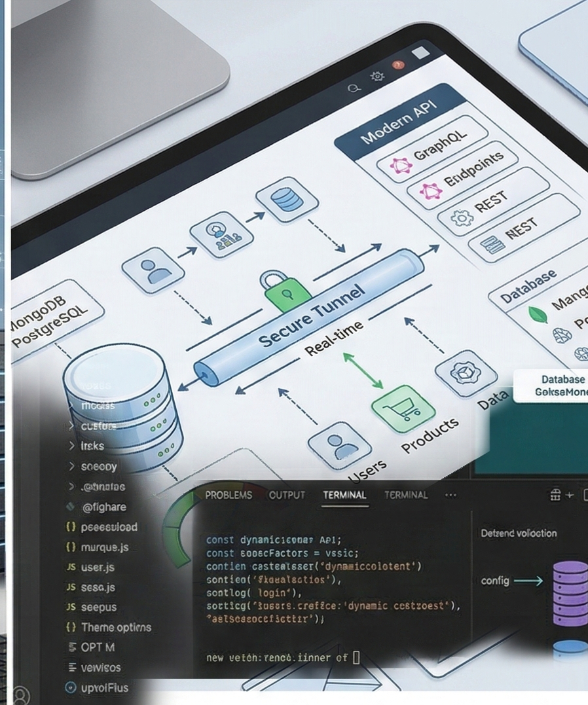Click the braces icon beside murque.js
This screenshot has height=705, width=588.
pyautogui.click(x=71, y=547)
